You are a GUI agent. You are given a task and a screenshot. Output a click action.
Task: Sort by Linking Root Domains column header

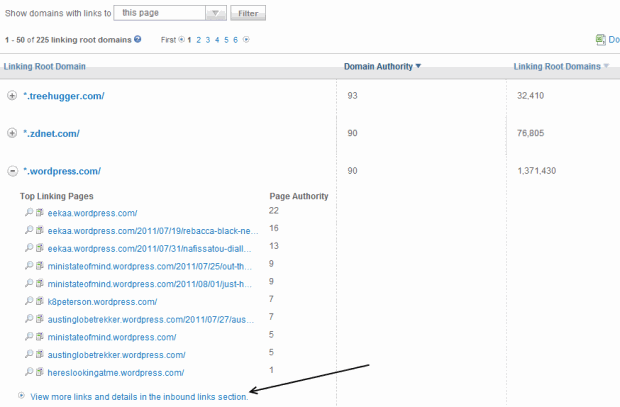point(558,67)
